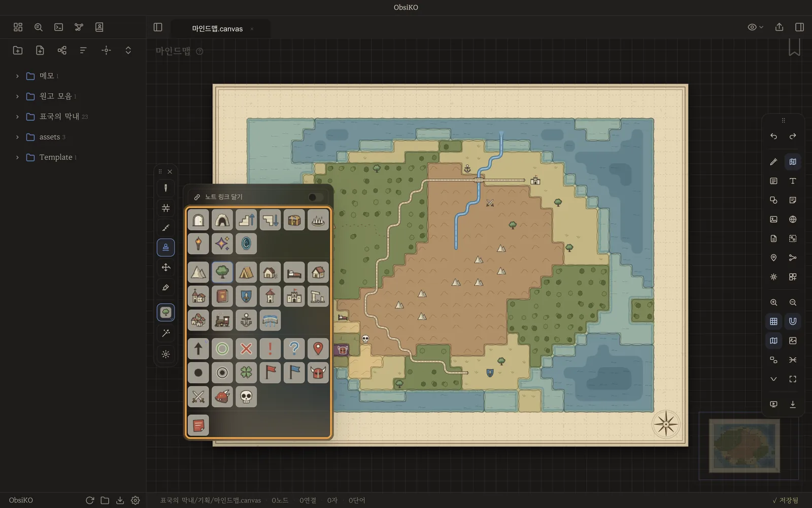Click the canvas minimap thumbnail
The image size is (812, 508).
pyautogui.click(x=744, y=446)
